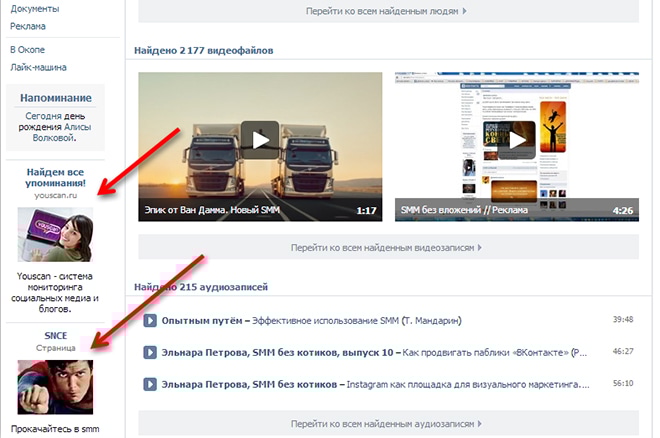Play the SMM без вложений video
The height and width of the screenshot is (438, 660).
(x=516, y=139)
